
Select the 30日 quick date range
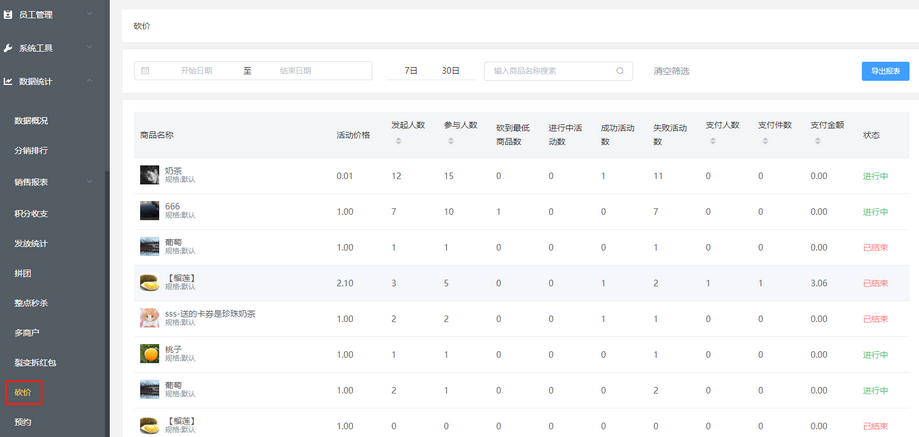451,71
